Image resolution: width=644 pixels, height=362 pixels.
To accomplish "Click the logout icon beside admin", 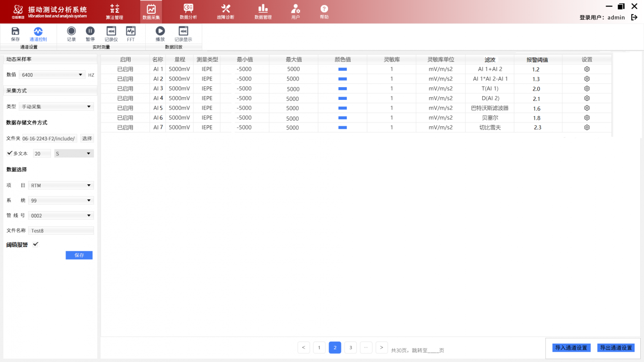I will [634, 17].
